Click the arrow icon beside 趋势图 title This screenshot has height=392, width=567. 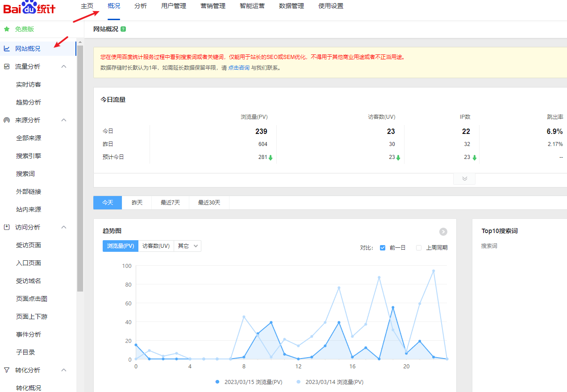443,232
